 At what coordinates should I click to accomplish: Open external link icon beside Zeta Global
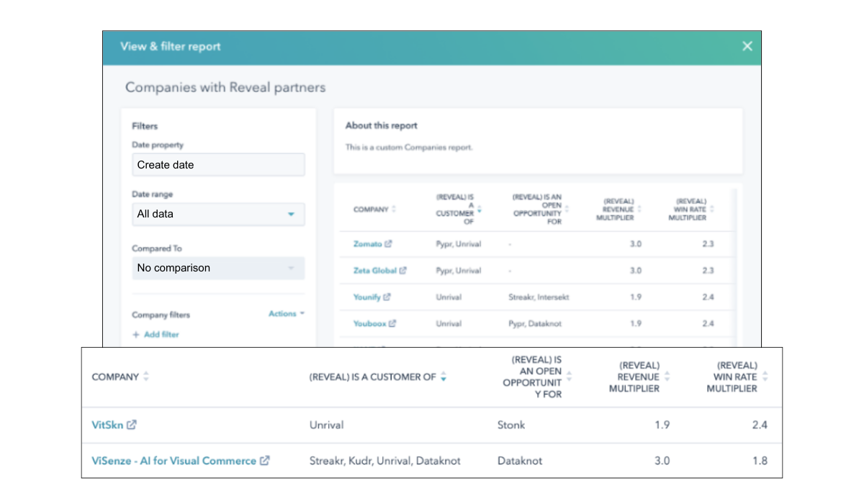pos(402,271)
